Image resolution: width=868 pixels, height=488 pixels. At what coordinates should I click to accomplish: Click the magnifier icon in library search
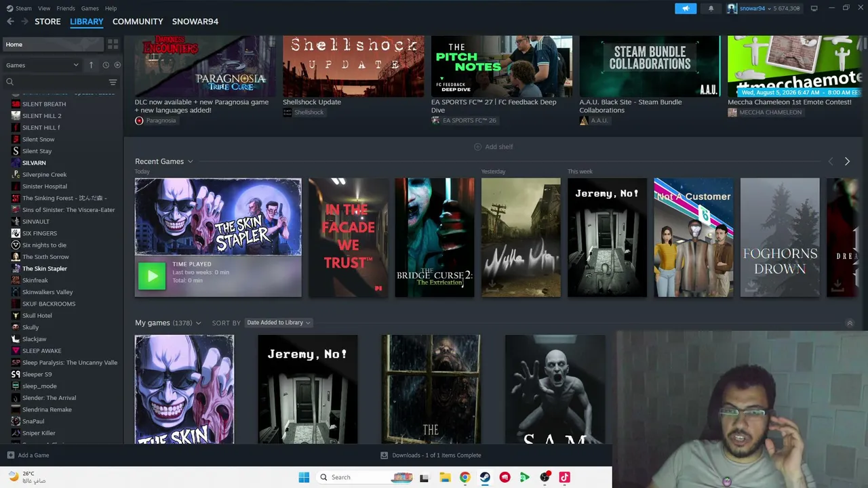[9, 82]
